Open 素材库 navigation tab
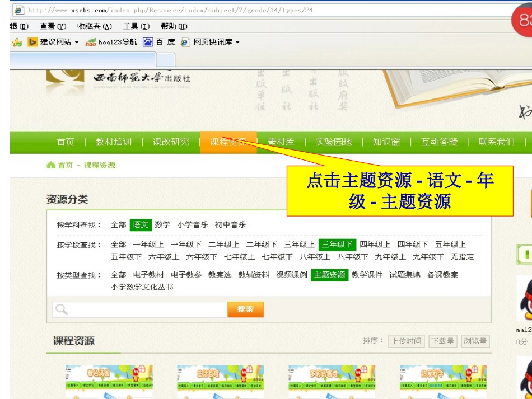Image resolution: width=532 pixels, height=399 pixels. (281, 142)
